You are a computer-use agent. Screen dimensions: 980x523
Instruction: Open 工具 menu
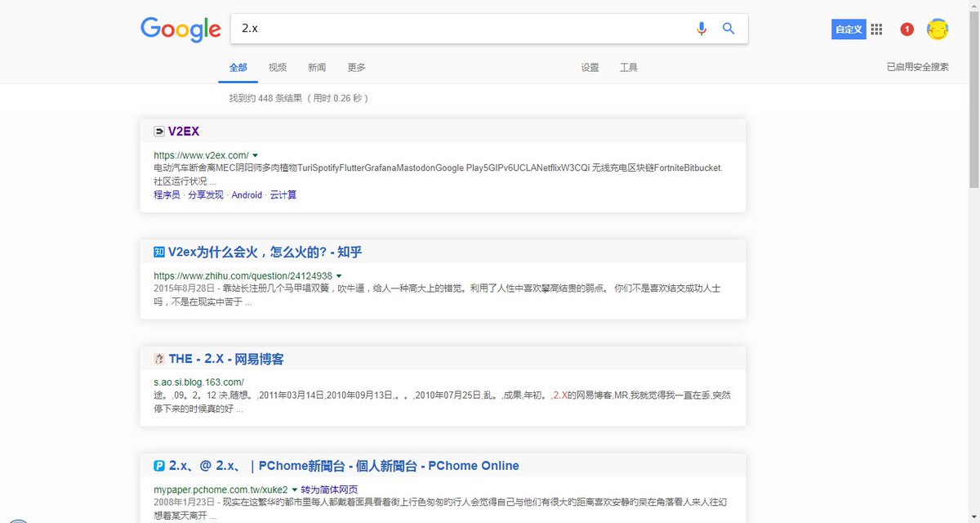pos(629,68)
